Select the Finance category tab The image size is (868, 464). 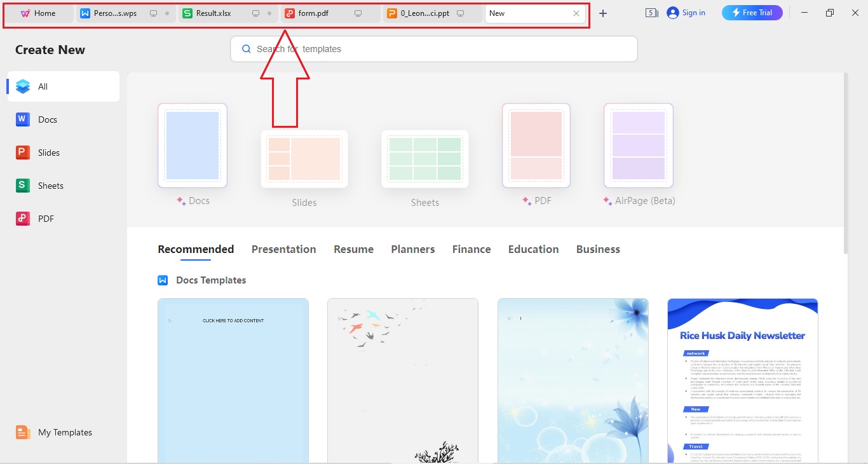pyautogui.click(x=471, y=249)
